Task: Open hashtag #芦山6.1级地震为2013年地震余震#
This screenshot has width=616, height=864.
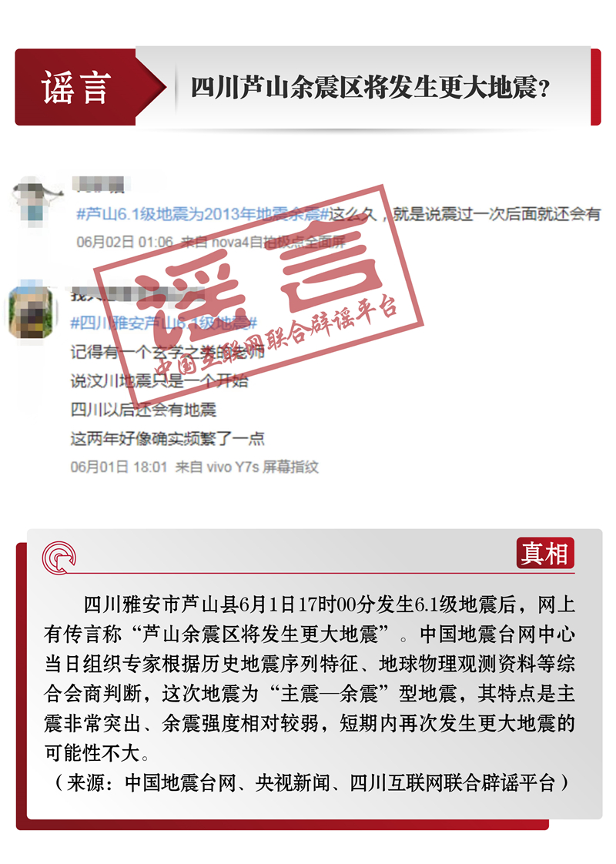Action: [203, 214]
